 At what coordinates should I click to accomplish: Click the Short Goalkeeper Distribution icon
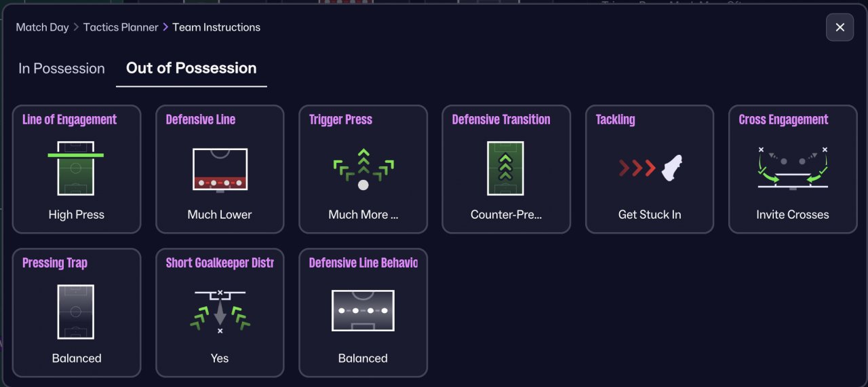point(220,312)
